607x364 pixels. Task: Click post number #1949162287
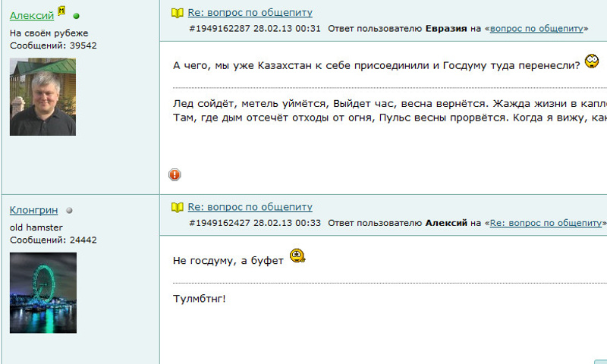(219, 29)
